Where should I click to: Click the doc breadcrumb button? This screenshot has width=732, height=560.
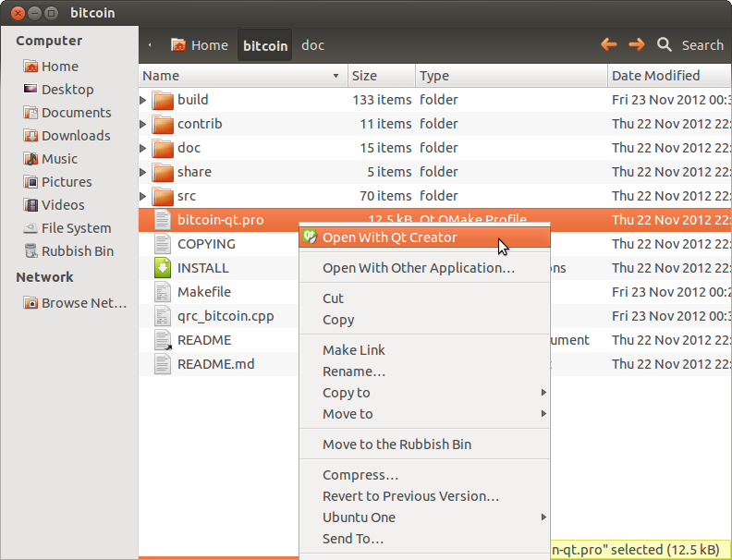(x=312, y=45)
